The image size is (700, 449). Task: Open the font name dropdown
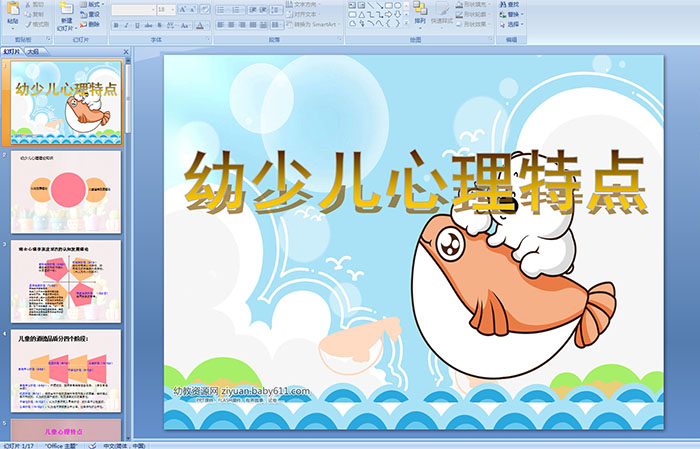(153, 10)
